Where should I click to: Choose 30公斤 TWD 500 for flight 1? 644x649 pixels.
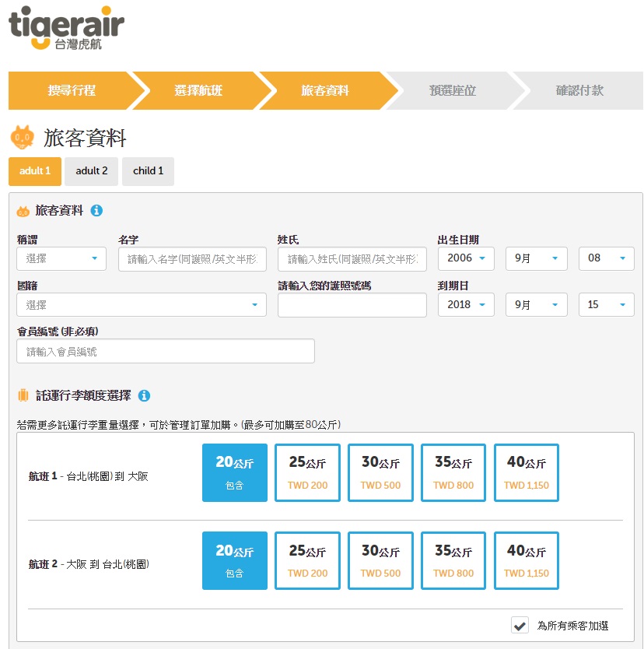coord(380,473)
